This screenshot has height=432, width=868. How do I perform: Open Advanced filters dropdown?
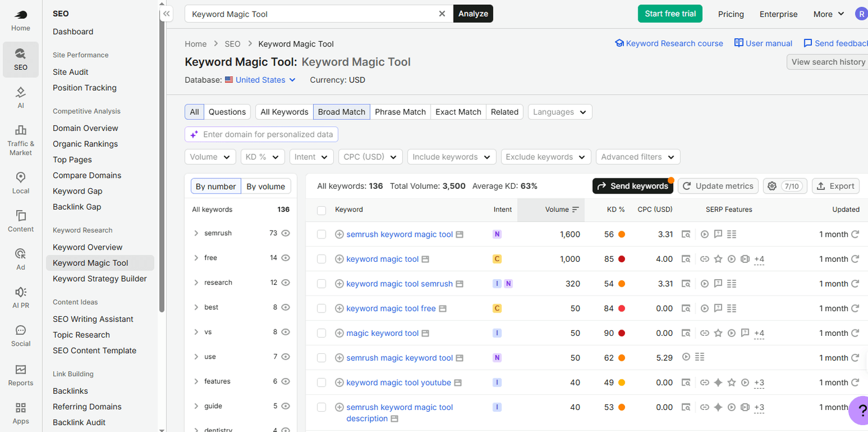tap(638, 157)
